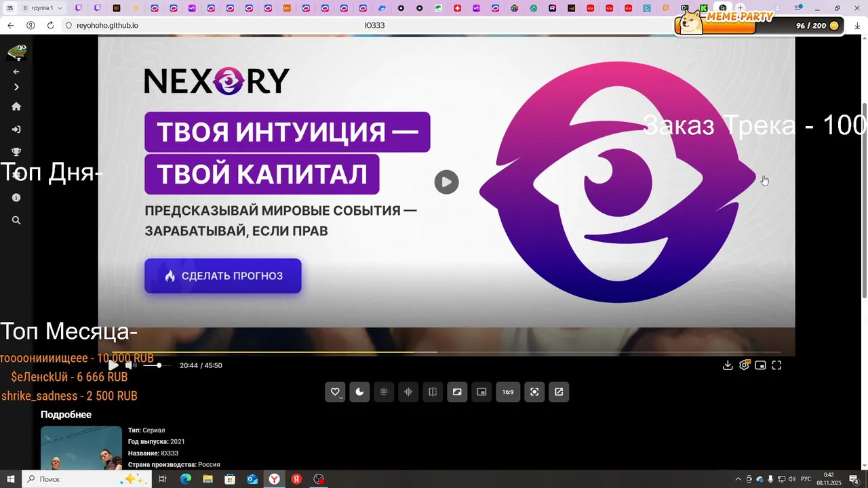
Task: Click the СДЕЛАТЬ ПРОГНОЗ button
Action: pos(222,276)
